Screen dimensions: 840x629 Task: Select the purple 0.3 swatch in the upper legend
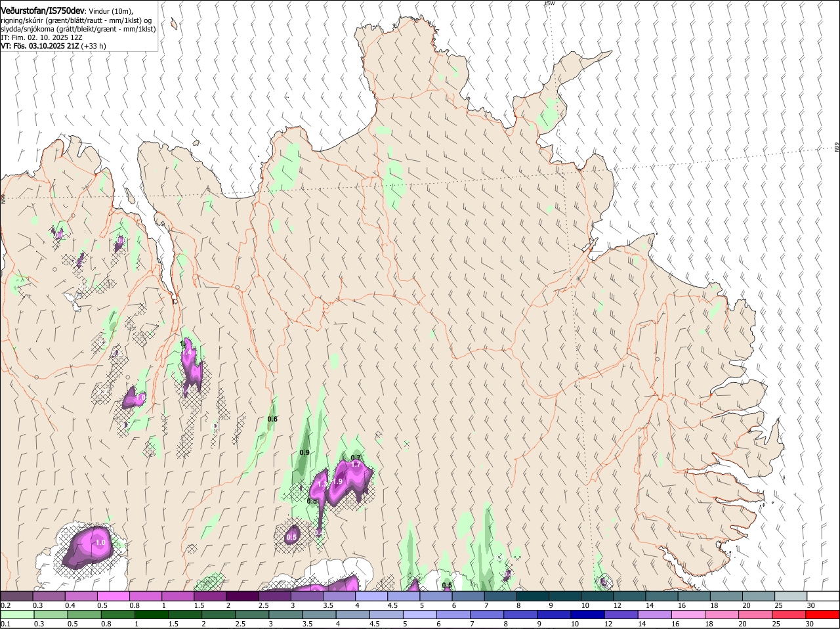pos(50,596)
